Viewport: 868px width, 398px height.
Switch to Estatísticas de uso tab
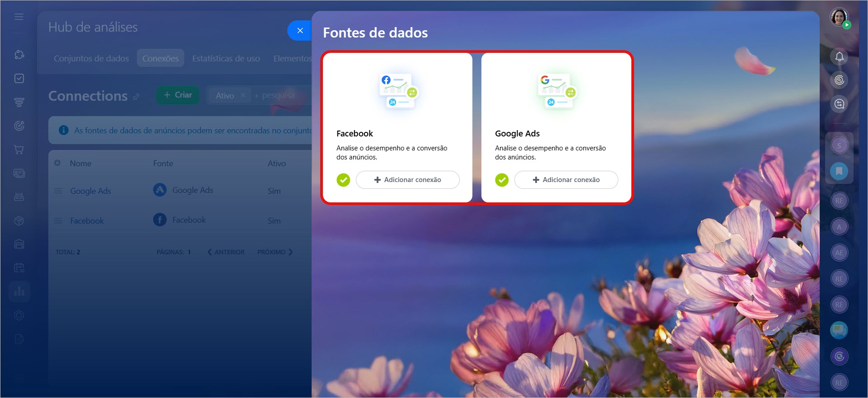click(226, 58)
